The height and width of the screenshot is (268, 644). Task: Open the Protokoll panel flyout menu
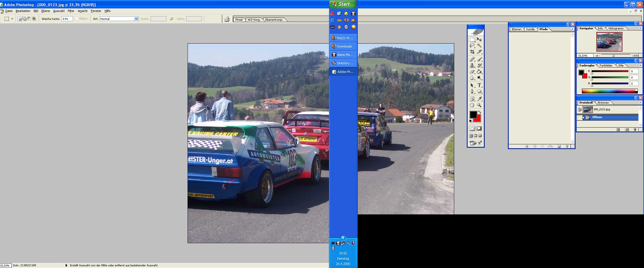click(640, 102)
